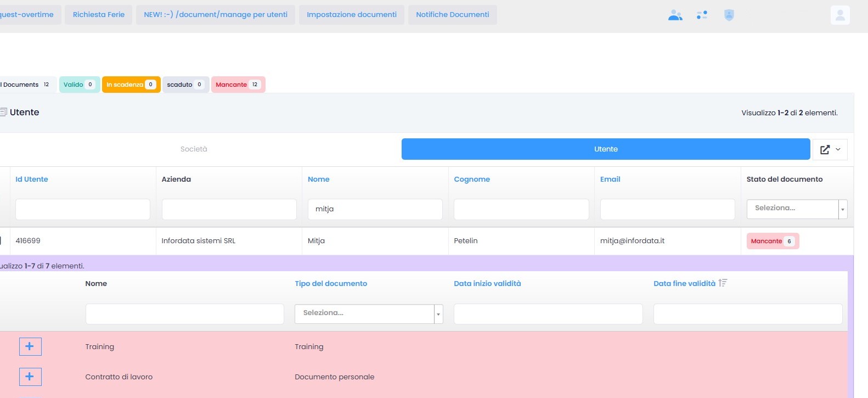Click the Mancante 6 badge in Mitja row

[773, 241]
